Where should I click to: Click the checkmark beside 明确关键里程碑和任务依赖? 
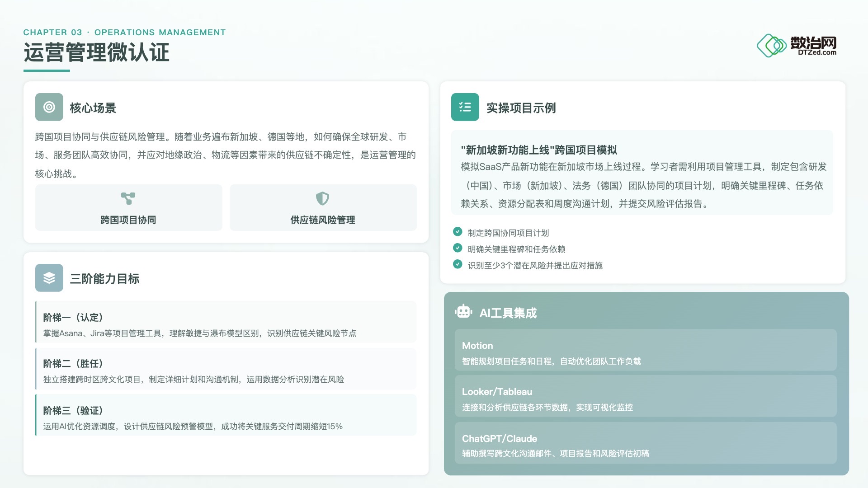(458, 248)
